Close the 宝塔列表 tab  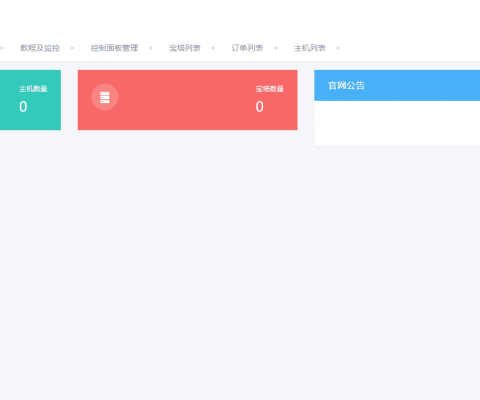[x=213, y=48]
